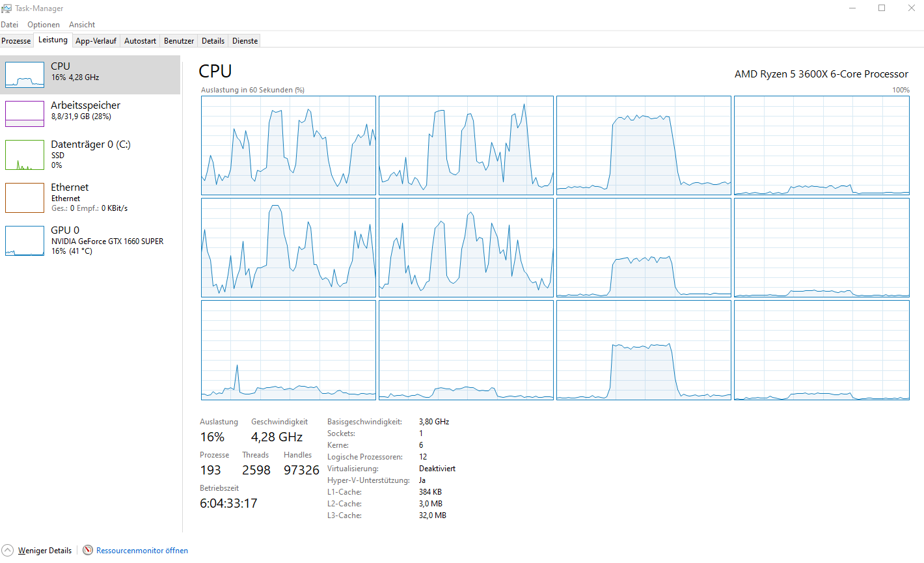Viewport: 924px width, 563px height.
Task: Click the Kerne label
Action: [338, 445]
